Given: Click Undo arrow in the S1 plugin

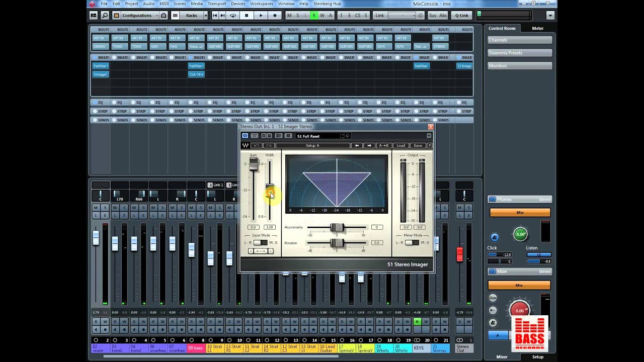Looking at the screenshot, I should [256, 146].
